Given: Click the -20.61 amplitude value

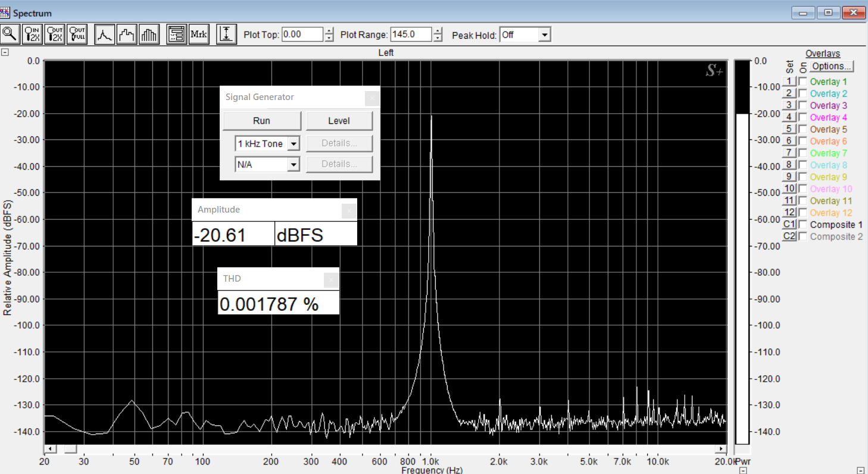Looking at the screenshot, I should click(x=220, y=235).
